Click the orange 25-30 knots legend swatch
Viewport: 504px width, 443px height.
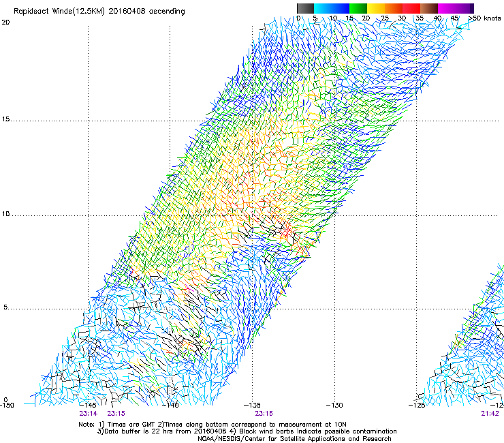(x=394, y=8)
